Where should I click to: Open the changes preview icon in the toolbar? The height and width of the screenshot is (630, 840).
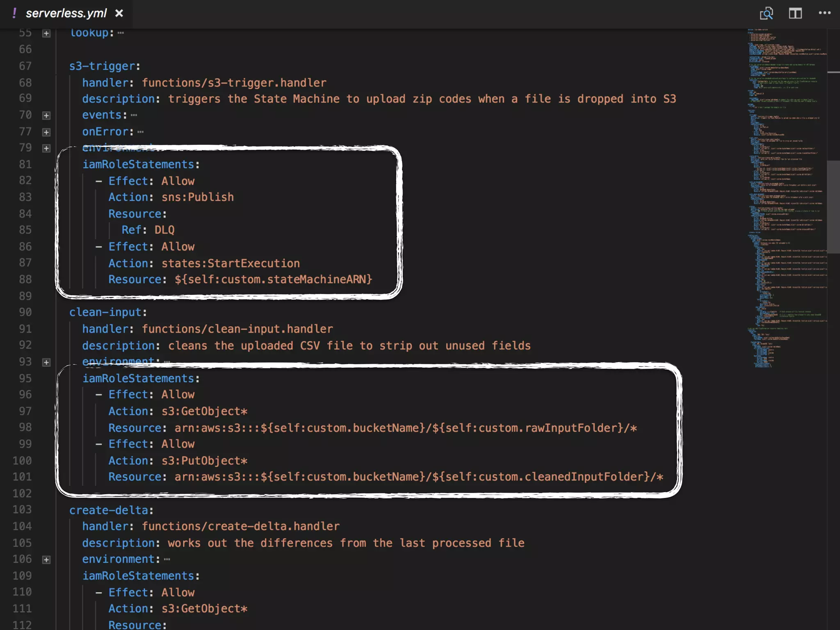point(766,14)
